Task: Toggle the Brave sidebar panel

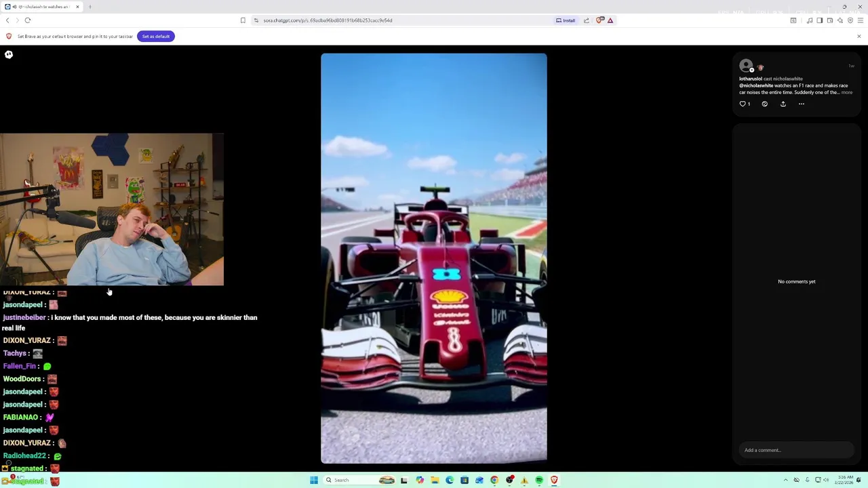Action: click(819, 20)
